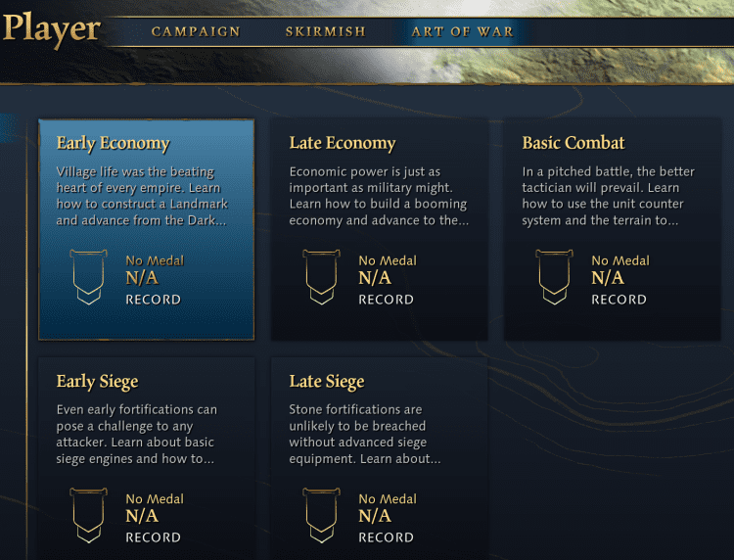Click the Early Economy RECORD label
The height and width of the screenshot is (560, 734).
pyautogui.click(x=153, y=300)
